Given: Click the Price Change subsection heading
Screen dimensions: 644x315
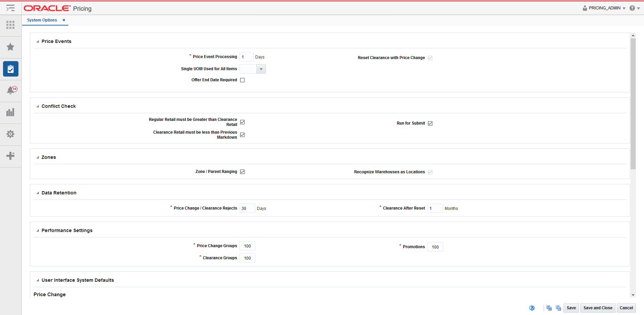Looking at the screenshot, I should pyautogui.click(x=50, y=295).
